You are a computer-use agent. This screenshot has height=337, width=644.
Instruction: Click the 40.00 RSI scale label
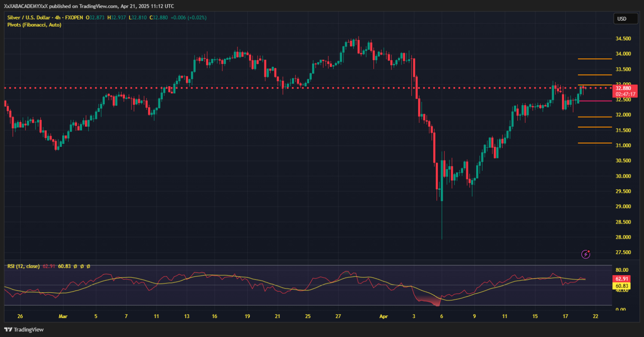622,291
